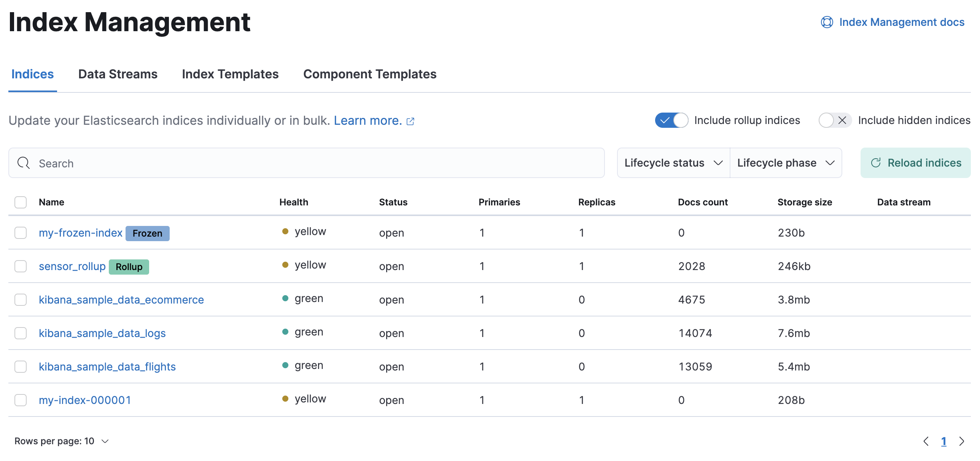Click the search magnifier icon
This screenshot has height=461, width=980.
pyautogui.click(x=24, y=163)
